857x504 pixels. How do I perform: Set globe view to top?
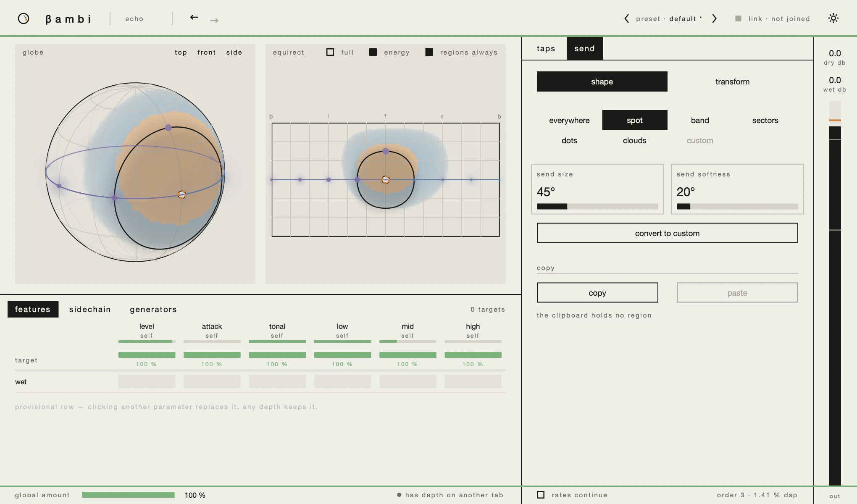pos(181,52)
